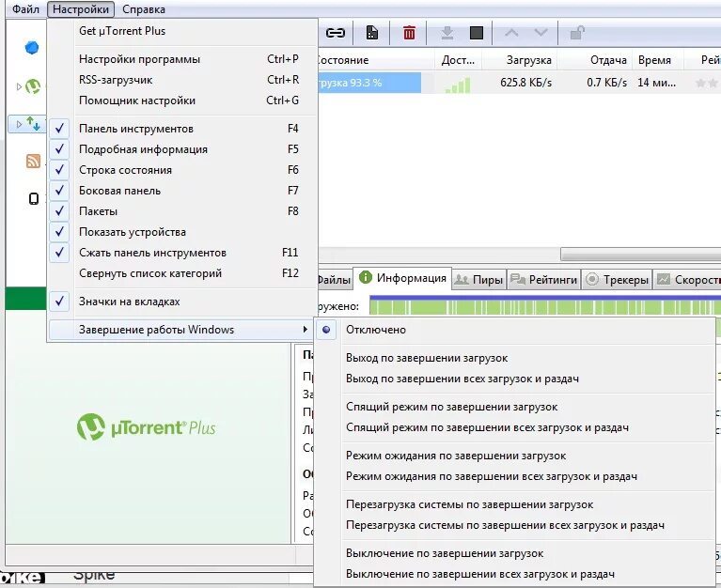This screenshot has height=588, width=721.
Task: Click the green info icon on Информация tab
Action: coord(365,277)
